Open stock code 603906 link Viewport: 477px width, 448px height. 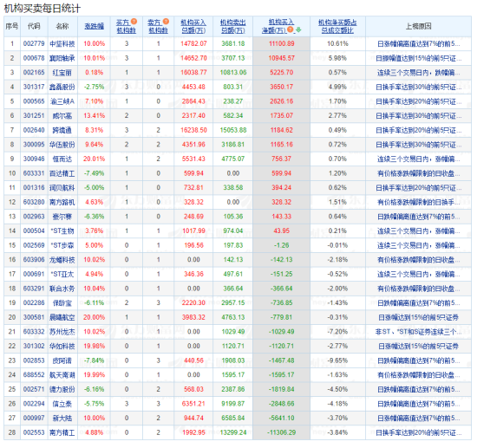34,260
